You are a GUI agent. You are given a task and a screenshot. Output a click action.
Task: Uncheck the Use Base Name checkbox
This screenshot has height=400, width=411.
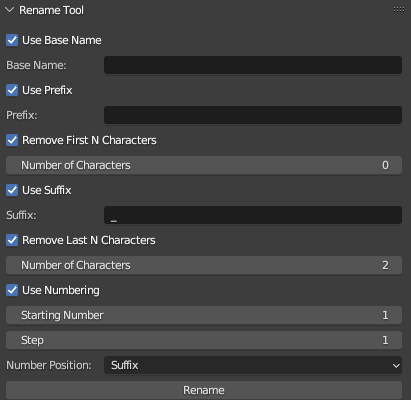coord(12,40)
